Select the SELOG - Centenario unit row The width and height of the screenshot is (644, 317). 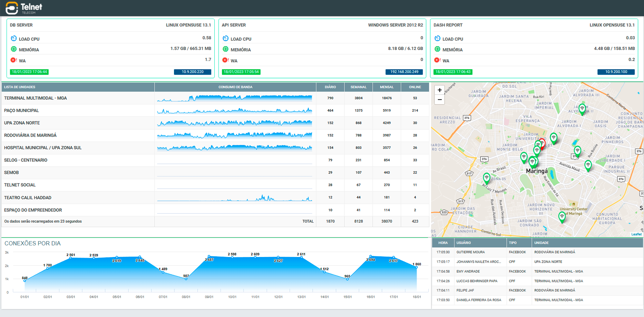tap(215, 160)
